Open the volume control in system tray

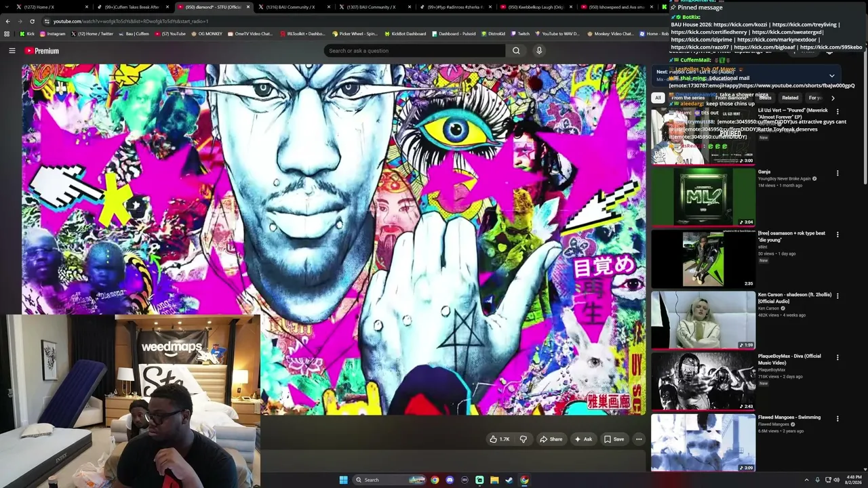pyautogui.click(x=837, y=480)
